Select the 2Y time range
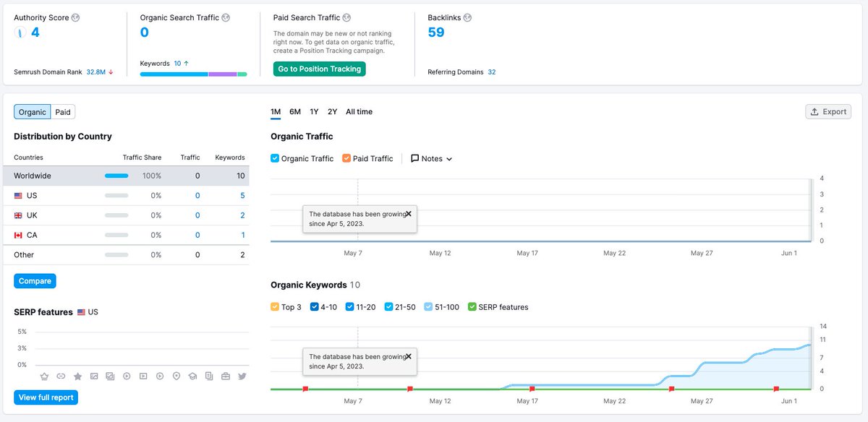Screen dimensions: 868x422 click(332, 112)
